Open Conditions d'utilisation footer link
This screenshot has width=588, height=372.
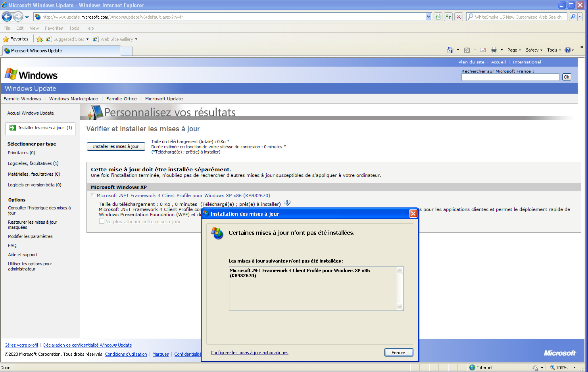click(x=126, y=354)
